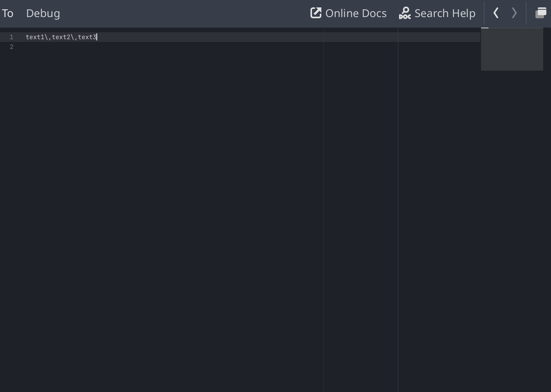Click the code minimap preview
The width and height of the screenshot is (551, 392).
pos(512,49)
